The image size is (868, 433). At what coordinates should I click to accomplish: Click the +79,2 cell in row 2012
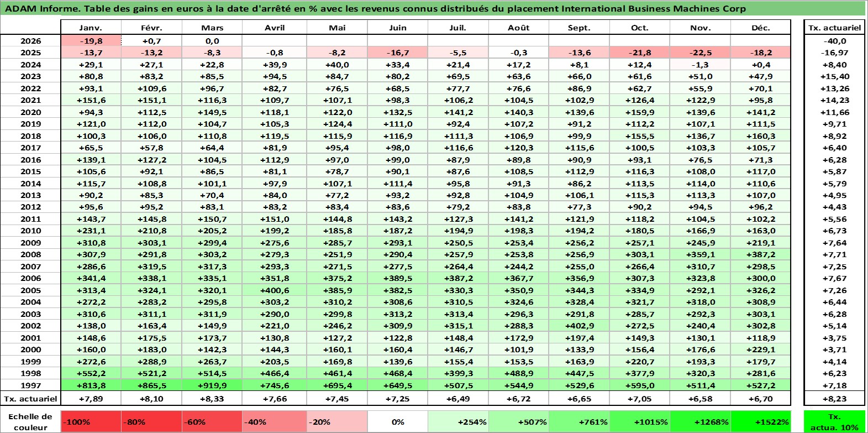point(457,207)
